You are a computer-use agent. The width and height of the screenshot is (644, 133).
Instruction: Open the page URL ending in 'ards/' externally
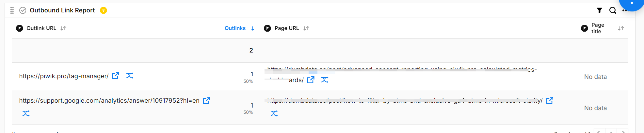[311, 80]
